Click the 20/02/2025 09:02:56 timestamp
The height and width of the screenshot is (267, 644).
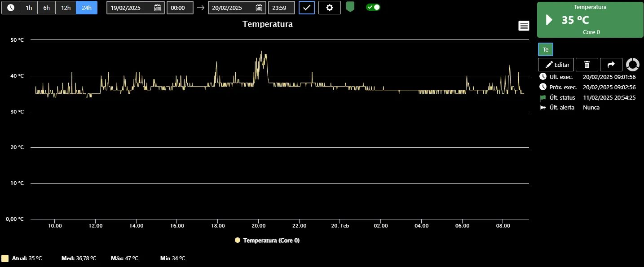tap(609, 87)
